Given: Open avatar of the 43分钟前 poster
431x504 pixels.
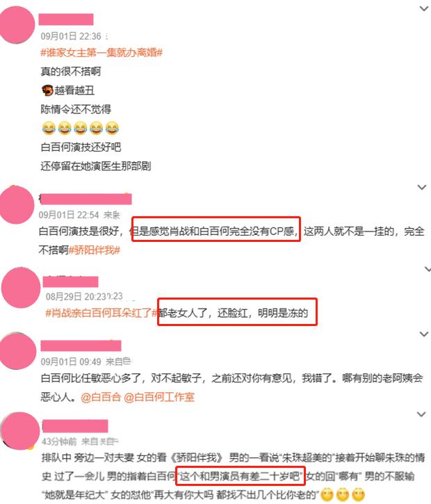Looking at the screenshot, I should (x=20, y=431).
